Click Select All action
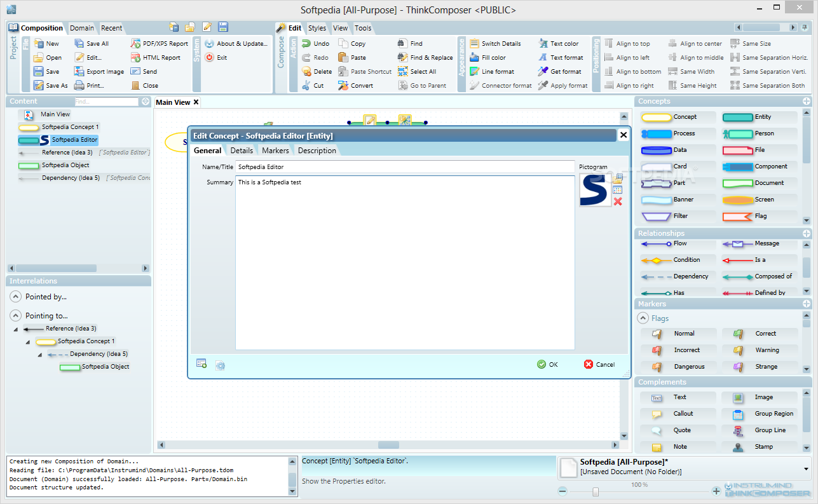 pyautogui.click(x=417, y=72)
